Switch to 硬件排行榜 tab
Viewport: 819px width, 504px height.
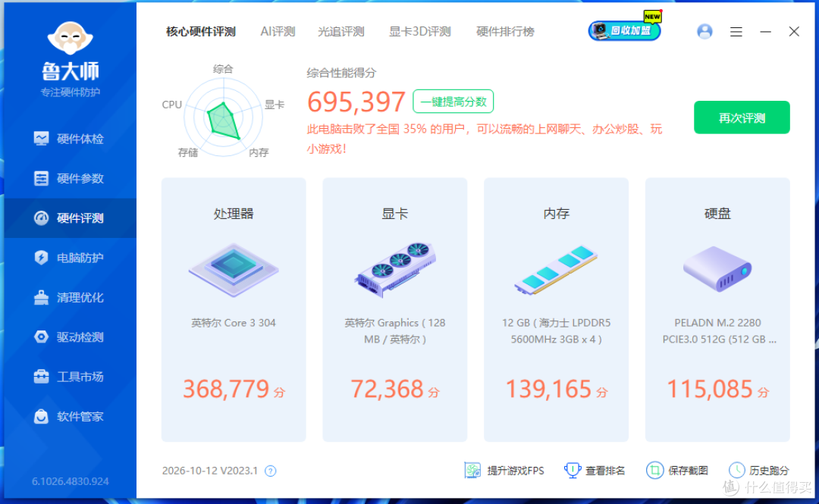click(x=505, y=32)
